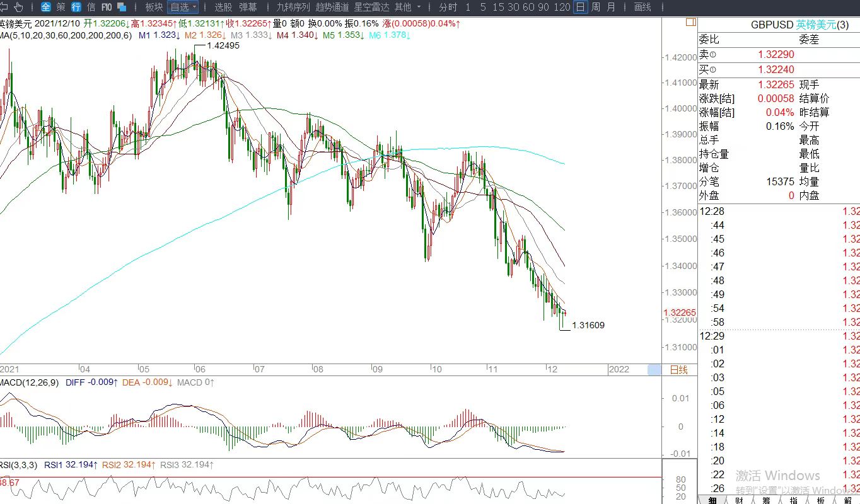Click the 12:28 tick row

coord(779,211)
